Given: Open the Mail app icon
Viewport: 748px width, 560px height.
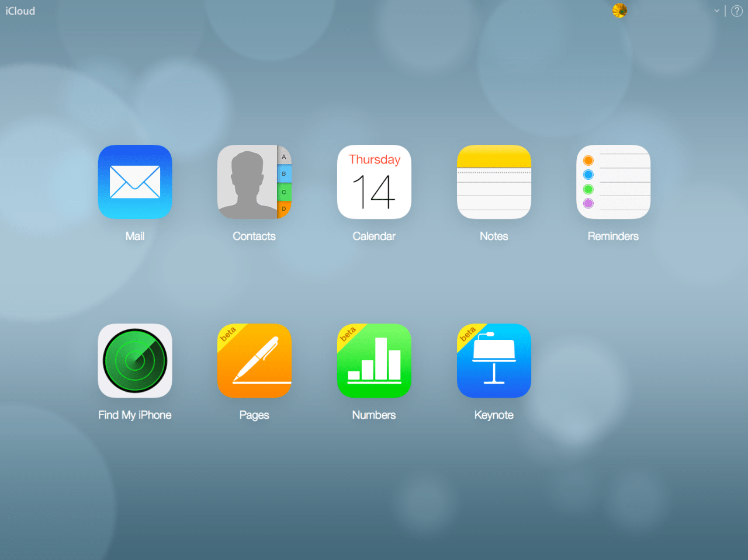Looking at the screenshot, I should click(135, 182).
